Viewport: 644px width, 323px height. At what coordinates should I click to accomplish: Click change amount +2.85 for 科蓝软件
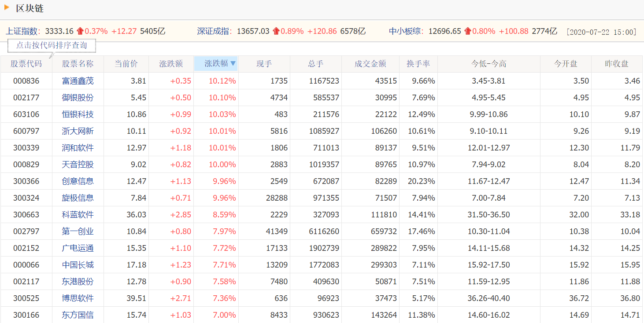[x=181, y=215]
